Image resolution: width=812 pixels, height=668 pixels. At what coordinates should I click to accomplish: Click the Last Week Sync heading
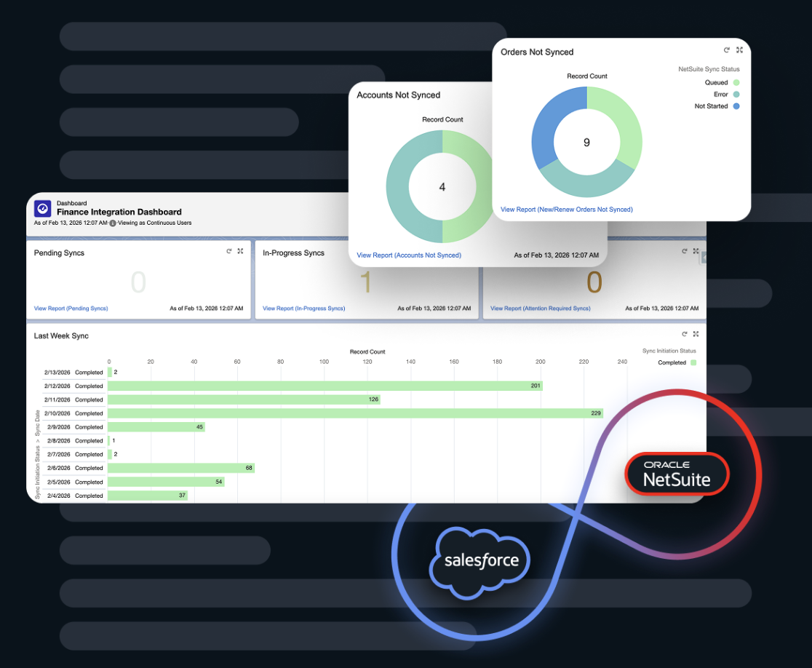point(61,336)
